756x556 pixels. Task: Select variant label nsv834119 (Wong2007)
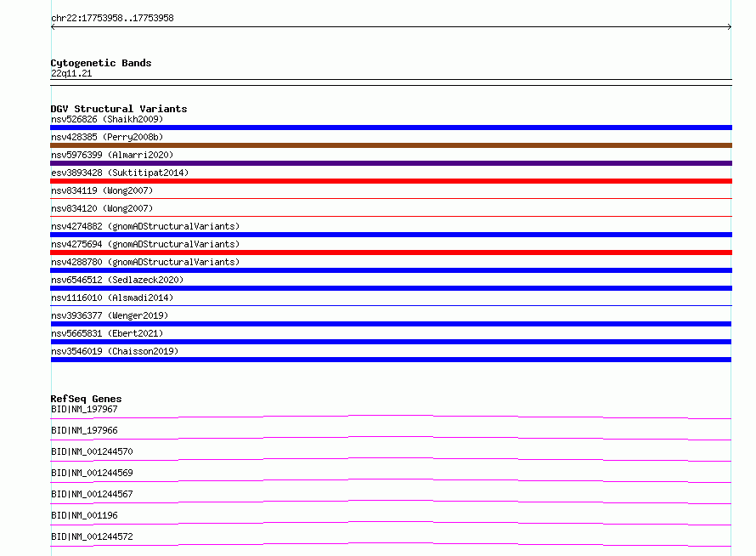coord(102,190)
